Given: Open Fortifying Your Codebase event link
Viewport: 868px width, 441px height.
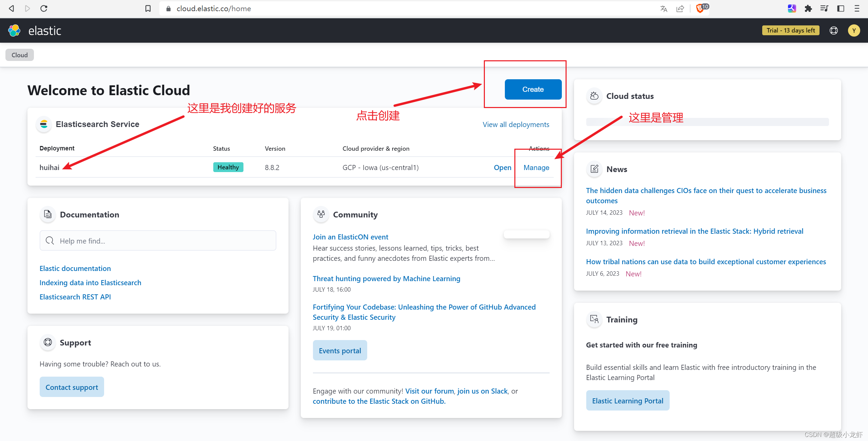Looking at the screenshot, I should click(x=424, y=312).
